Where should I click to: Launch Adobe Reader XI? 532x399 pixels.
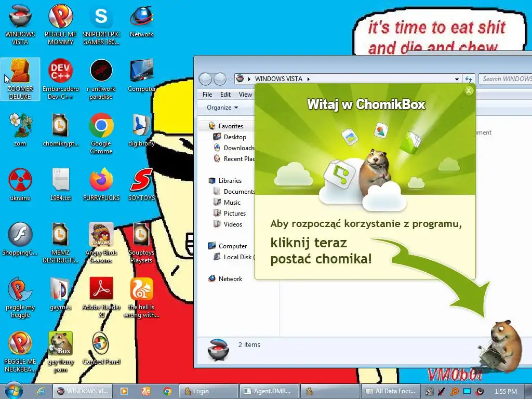click(x=101, y=298)
